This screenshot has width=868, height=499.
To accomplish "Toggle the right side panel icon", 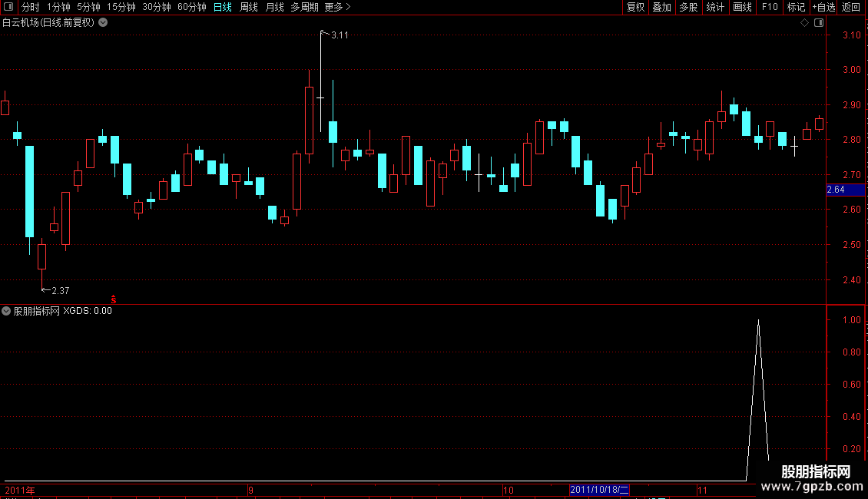I will click(x=819, y=23).
